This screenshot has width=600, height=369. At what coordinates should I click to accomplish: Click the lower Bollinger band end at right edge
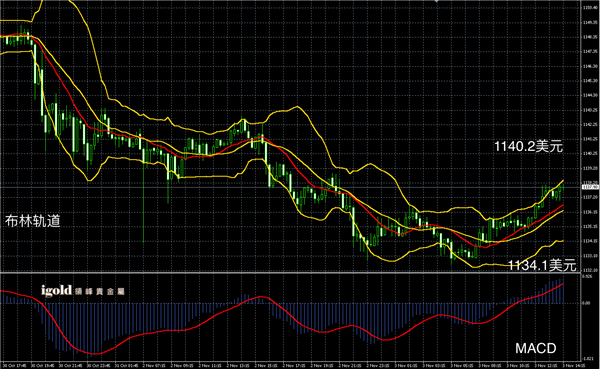click(562, 241)
